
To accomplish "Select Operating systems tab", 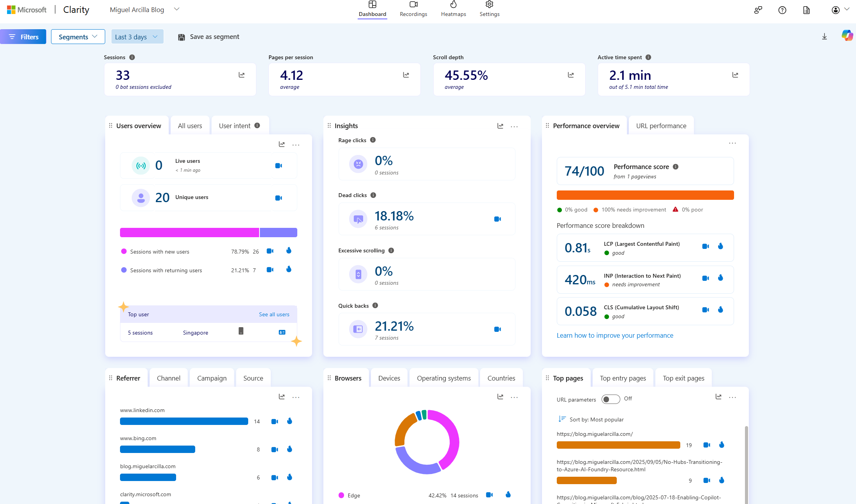I will click(444, 378).
